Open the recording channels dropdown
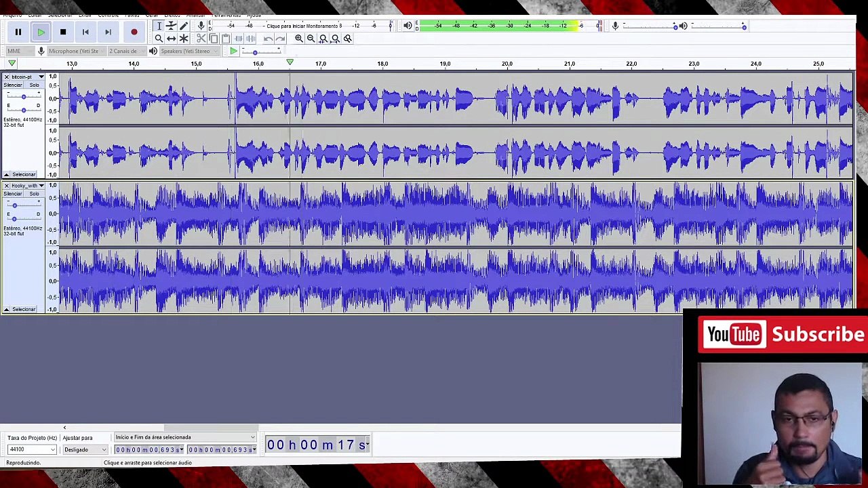The width and height of the screenshot is (868, 488). tap(126, 52)
